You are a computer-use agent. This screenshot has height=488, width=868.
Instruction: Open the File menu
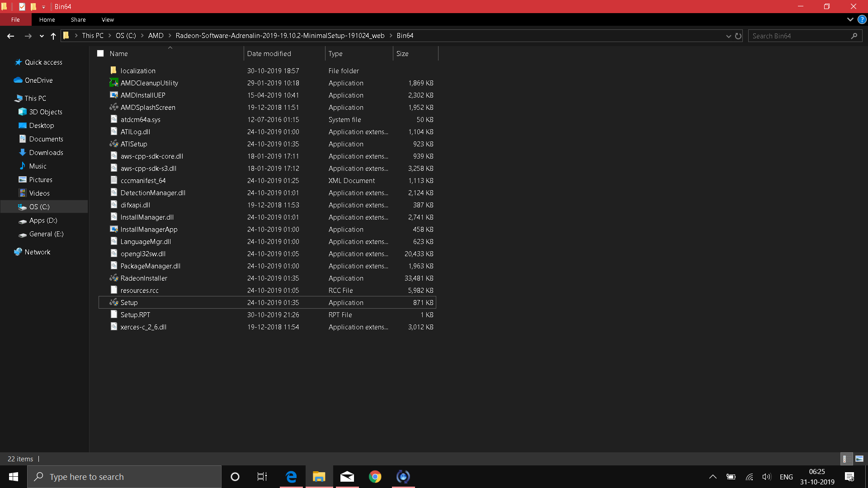click(x=16, y=20)
